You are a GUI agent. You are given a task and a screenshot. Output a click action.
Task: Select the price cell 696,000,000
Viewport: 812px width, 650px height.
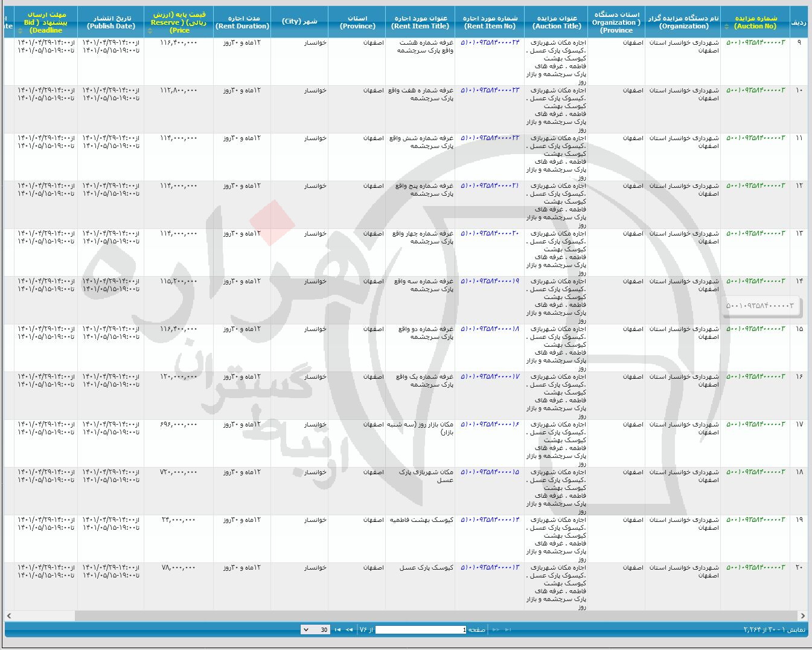[x=179, y=425]
